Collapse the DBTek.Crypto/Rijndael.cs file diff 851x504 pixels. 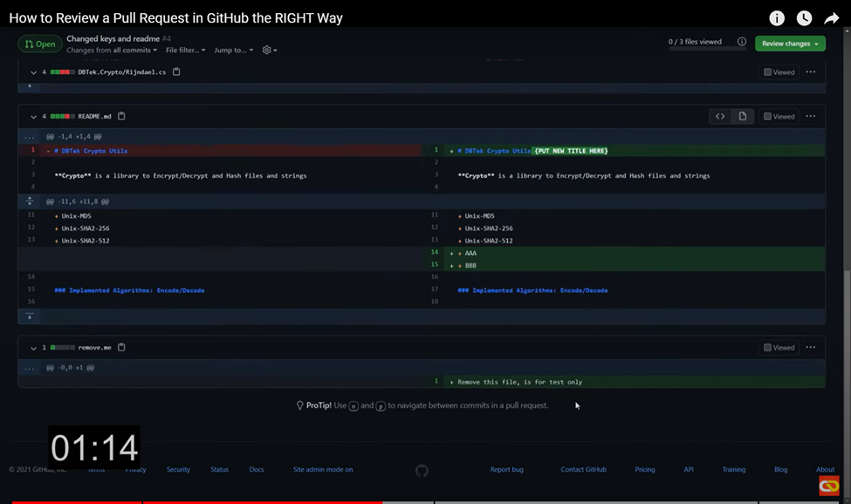33,72
